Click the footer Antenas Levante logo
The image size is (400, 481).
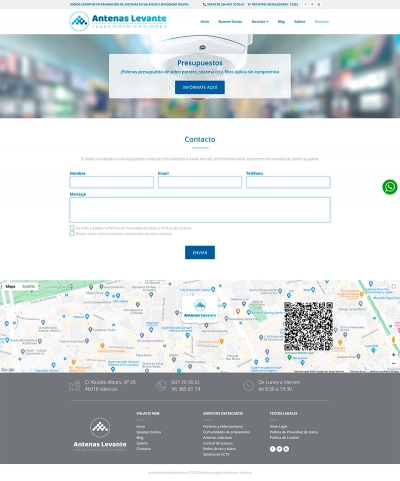pos(100,434)
